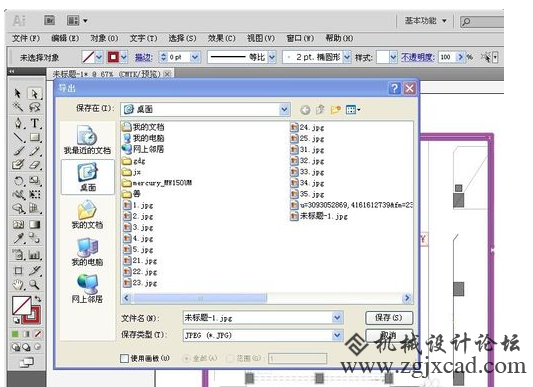533x387 pixels.
Task: Open the 保存类型 JPEG dropdown
Action: click(337, 335)
